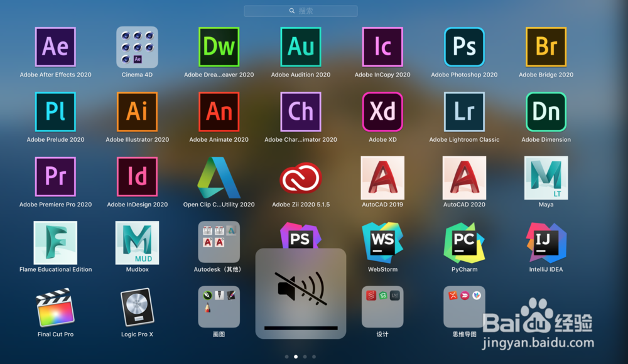Open Adobe Illustrator 2020
The height and width of the screenshot is (364, 628).
point(137,112)
